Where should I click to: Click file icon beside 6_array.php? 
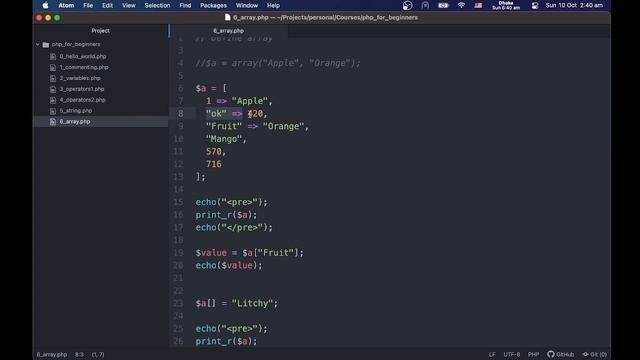[53, 122]
